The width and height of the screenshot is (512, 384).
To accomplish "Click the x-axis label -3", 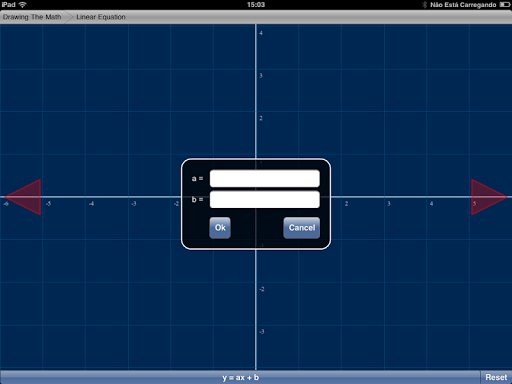I will pos(134,203).
